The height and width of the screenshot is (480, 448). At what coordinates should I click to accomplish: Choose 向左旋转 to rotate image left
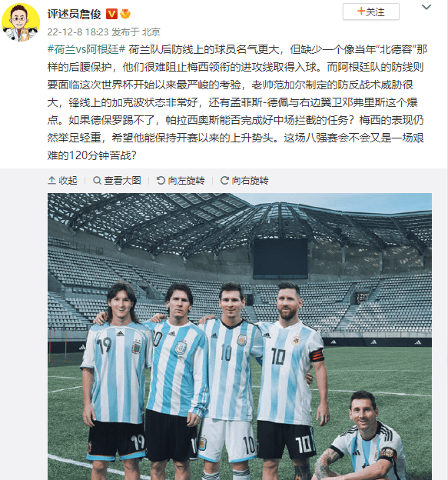pyautogui.click(x=186, y=180)
